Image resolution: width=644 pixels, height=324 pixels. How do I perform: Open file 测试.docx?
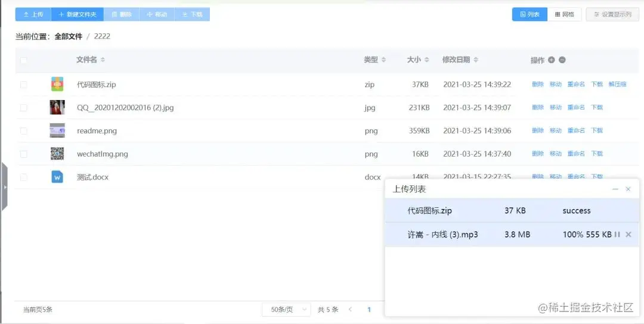tap(93, 177)
